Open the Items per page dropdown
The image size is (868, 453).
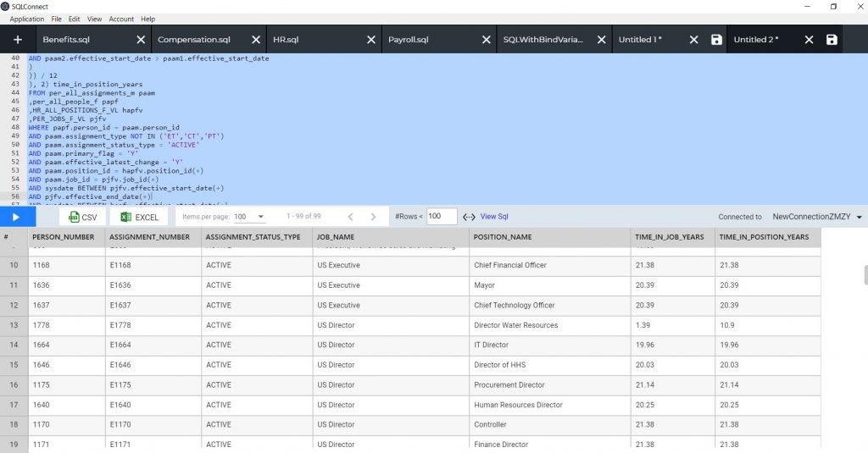coord(249,216)
